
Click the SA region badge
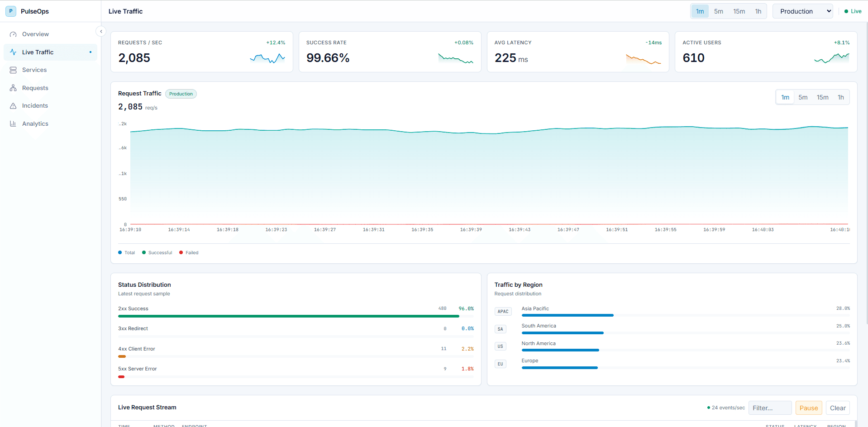click(x=500, y=329)
